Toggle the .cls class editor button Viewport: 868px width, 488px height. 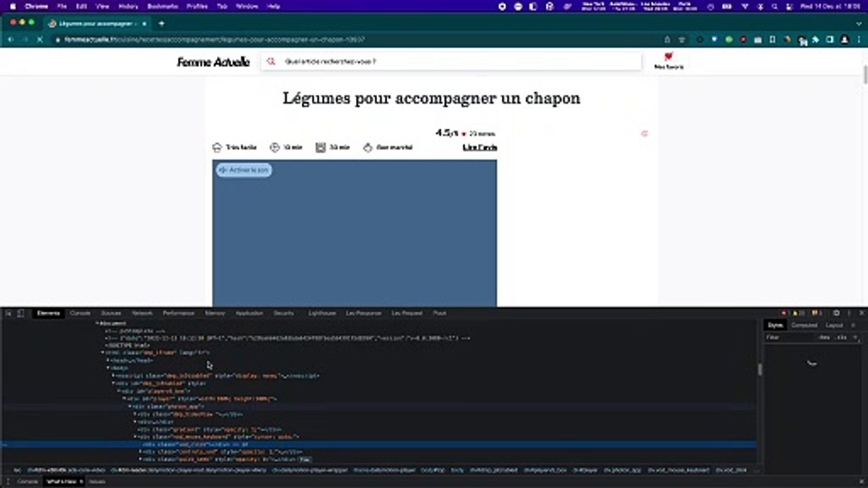point(841,338)
